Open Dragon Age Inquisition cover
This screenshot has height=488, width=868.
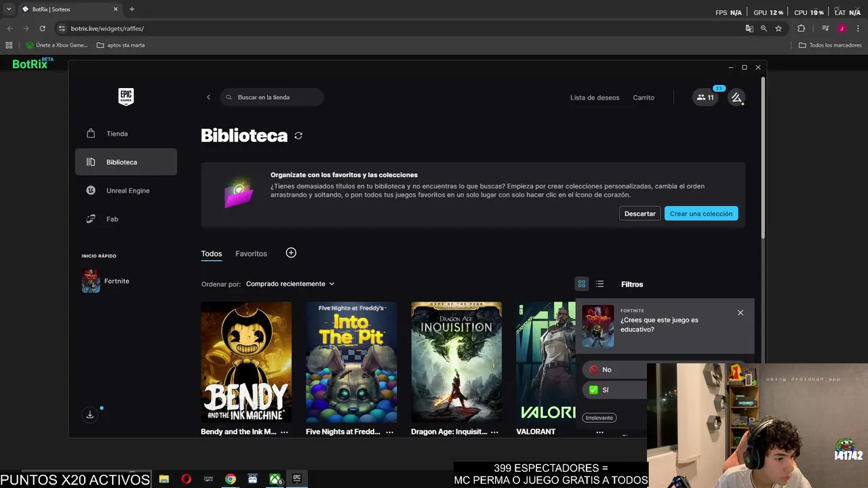click(x=456, y=362)
